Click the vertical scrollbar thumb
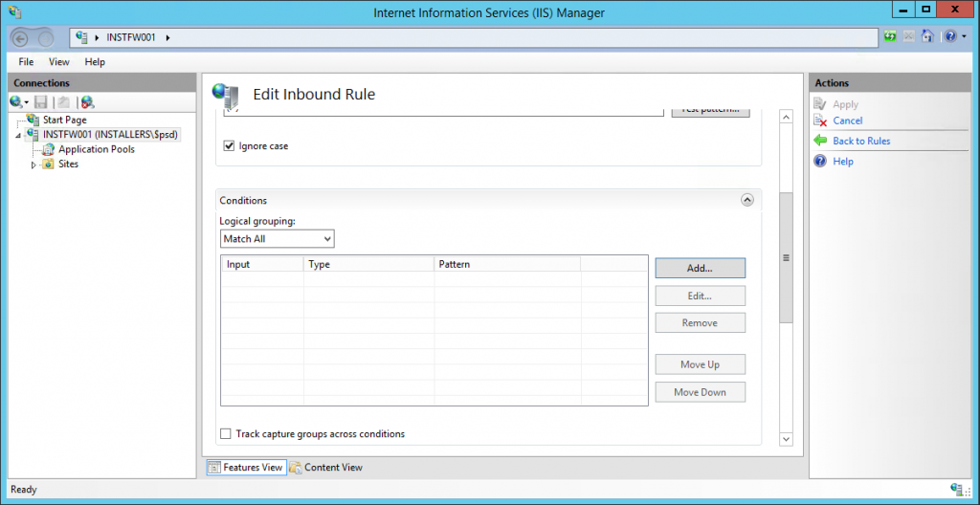Screen dimensions: 980x505 [x=787, y=257]
